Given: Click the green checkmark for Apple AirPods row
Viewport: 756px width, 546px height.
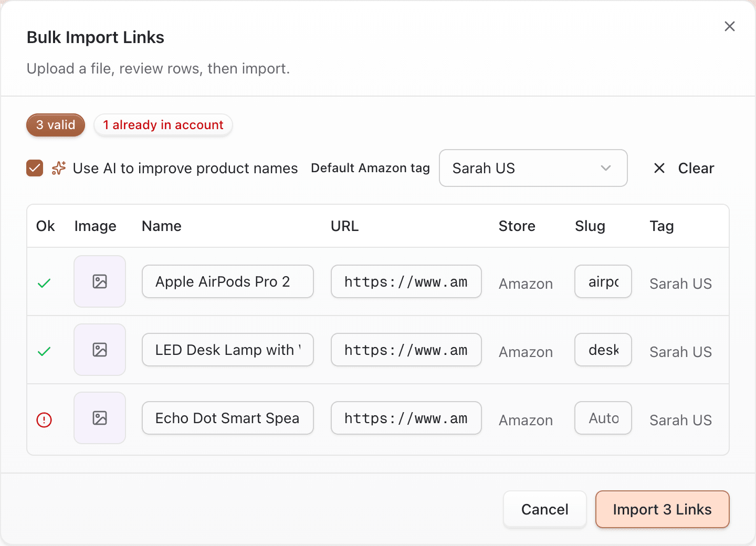Looking at the screenshot, I should (x=44, y=283).
